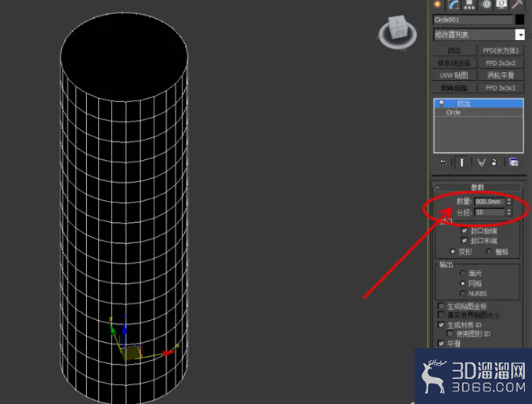This screenshot has width=532, height=404.
Task: Click the 样条线选择 modifier button
Action: [454, 64]
